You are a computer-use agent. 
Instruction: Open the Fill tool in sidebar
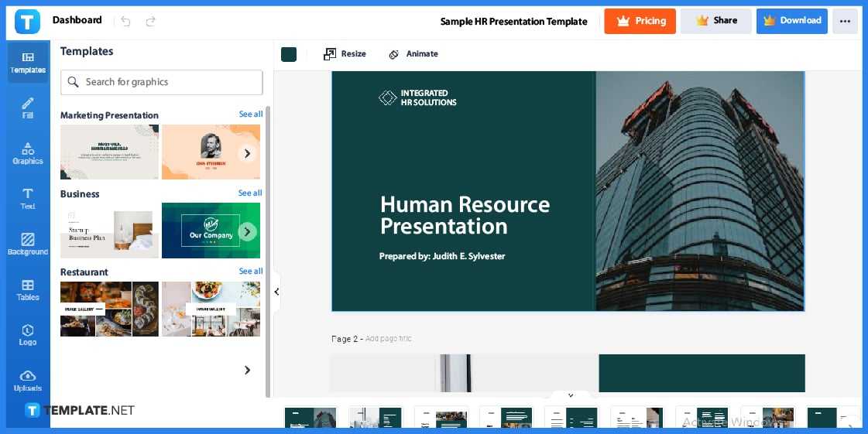[28, 108]
